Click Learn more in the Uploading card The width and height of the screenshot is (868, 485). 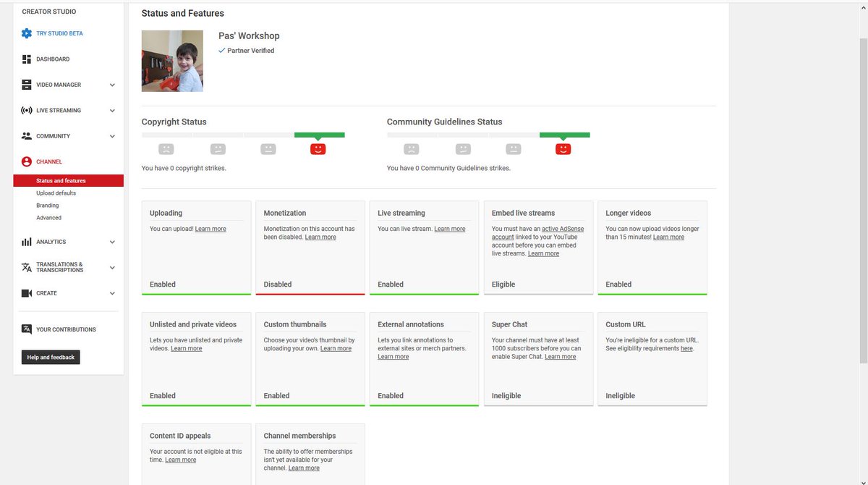pyautogui.click(x=210, y=229)
